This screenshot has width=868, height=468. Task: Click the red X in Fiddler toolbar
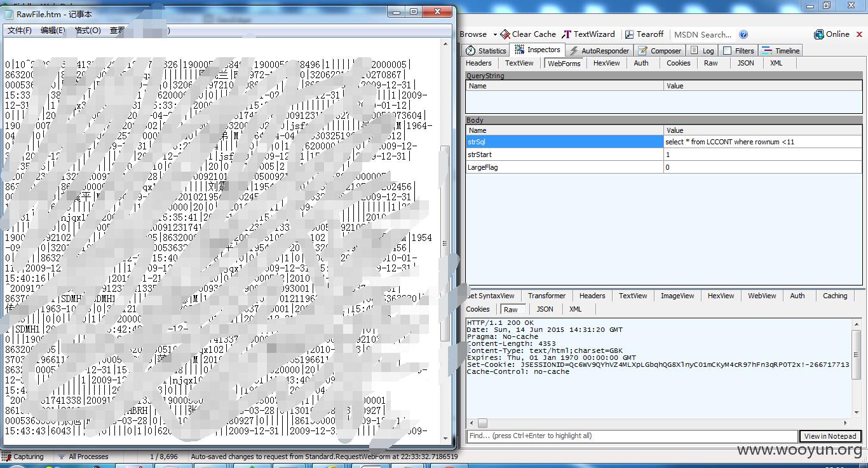(x=860, y=34)
